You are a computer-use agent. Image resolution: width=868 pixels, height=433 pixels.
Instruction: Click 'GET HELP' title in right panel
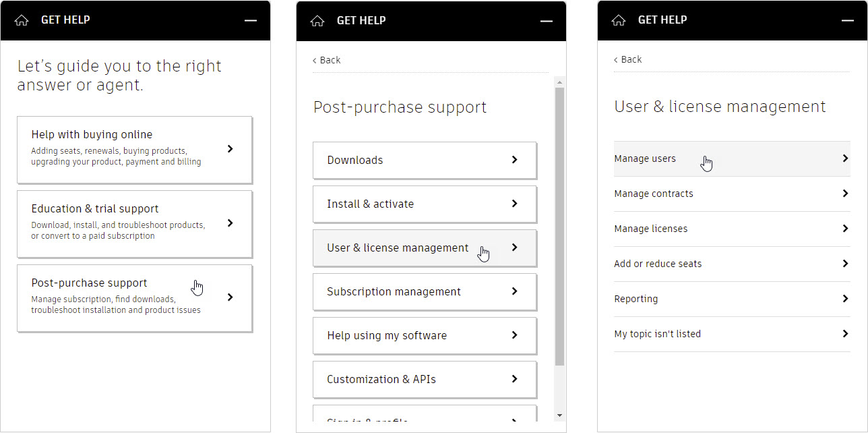coord(662,20)
